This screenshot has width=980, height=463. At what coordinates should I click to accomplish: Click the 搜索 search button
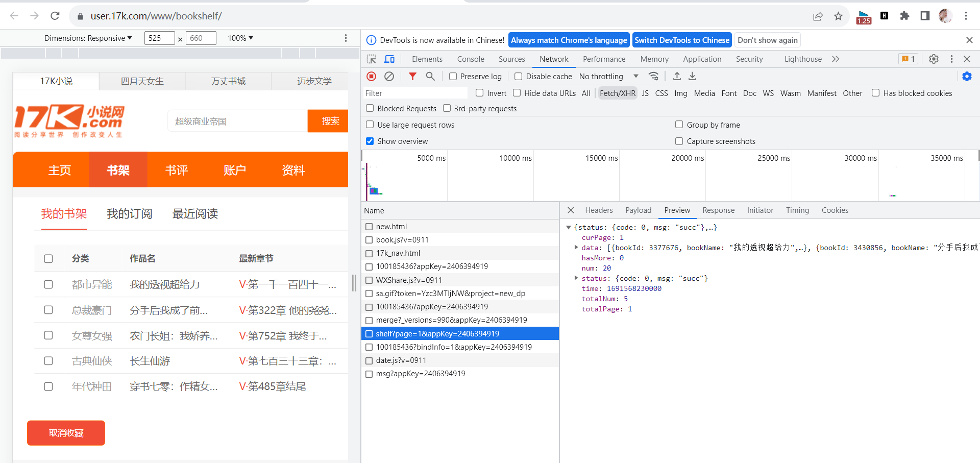pos(328,121)
